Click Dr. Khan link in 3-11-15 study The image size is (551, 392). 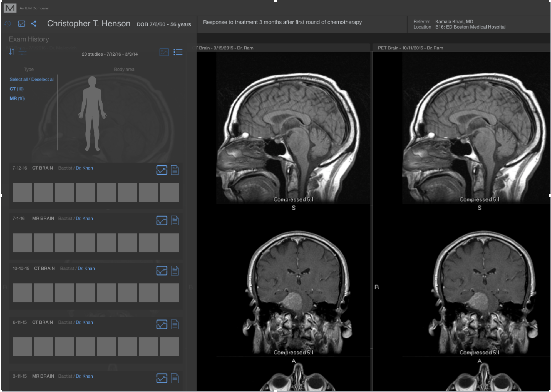tap(84, 376)
